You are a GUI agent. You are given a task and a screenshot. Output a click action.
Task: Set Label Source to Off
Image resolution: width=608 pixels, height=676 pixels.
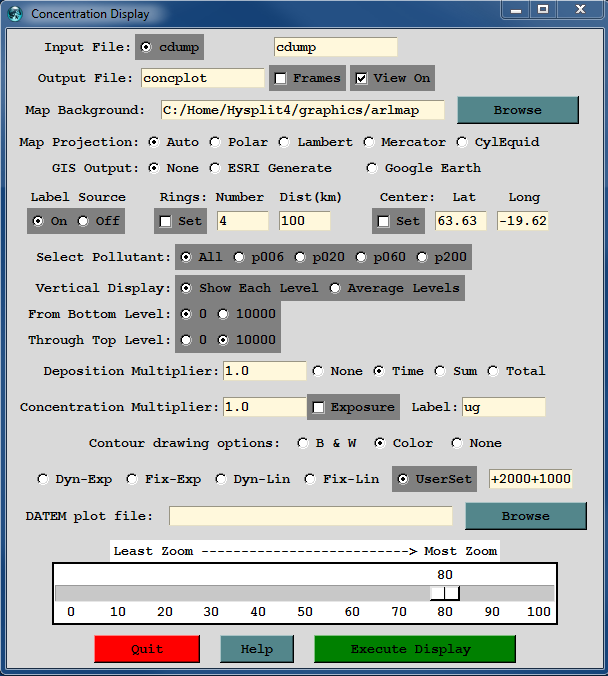84,220
